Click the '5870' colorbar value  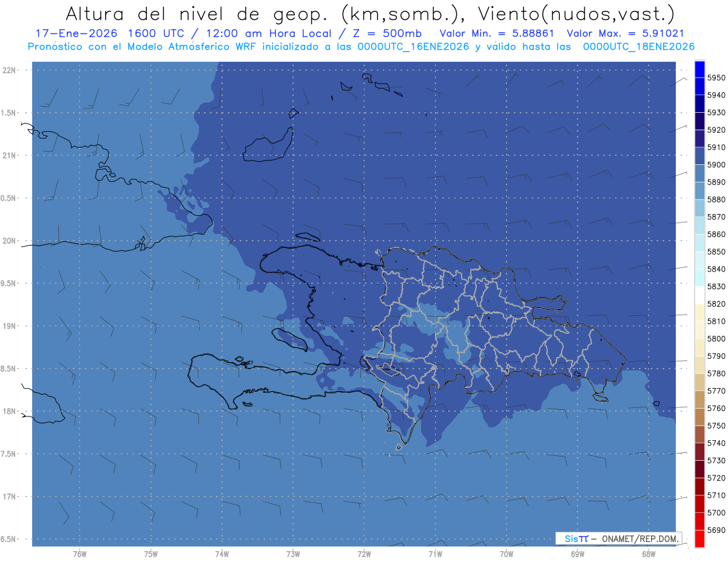pos(716,217)
